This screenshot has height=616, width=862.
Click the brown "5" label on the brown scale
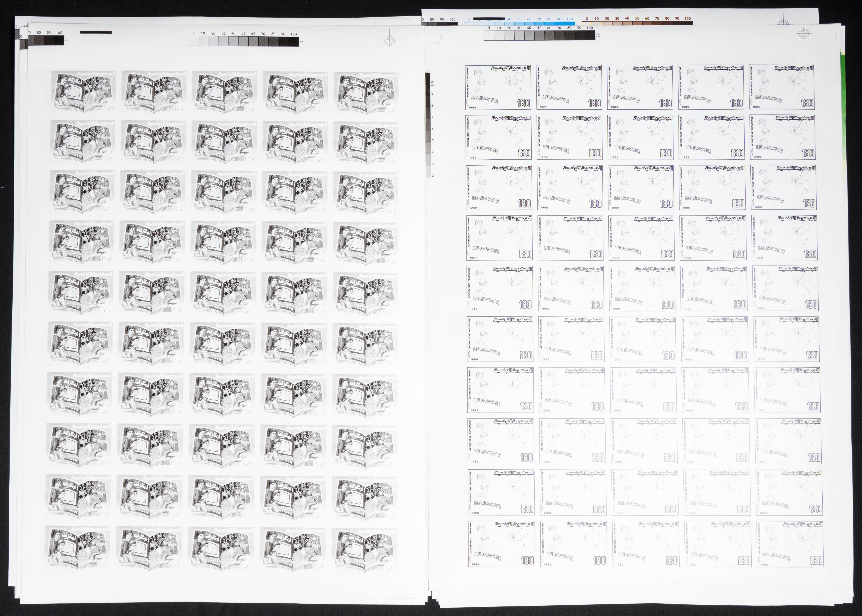coord(587,18)
